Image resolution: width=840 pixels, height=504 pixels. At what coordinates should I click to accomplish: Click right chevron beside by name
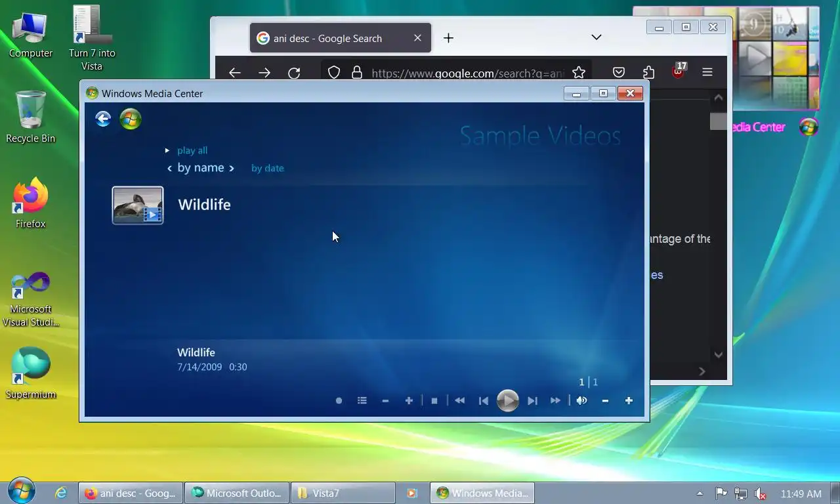click(231, 169)
